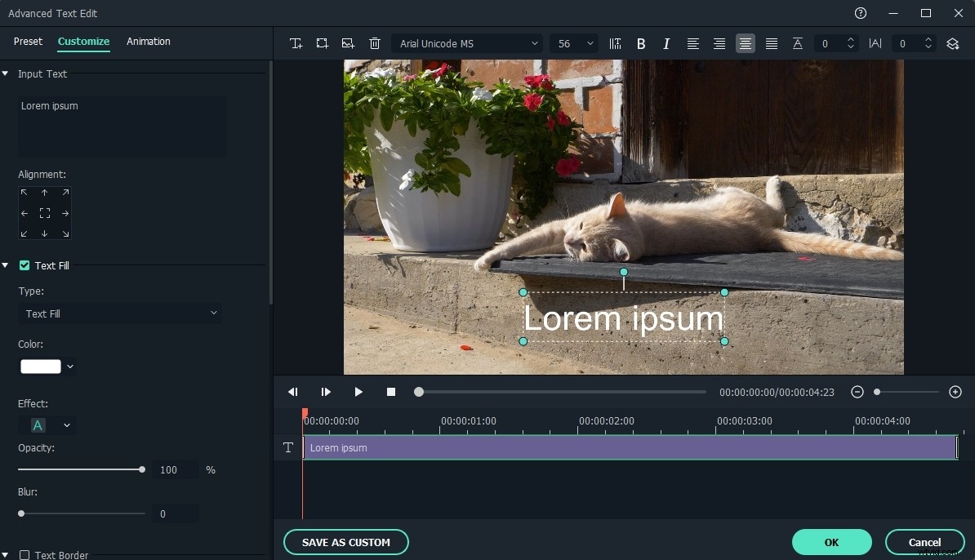Open the text fill Color swatch

[40, 367]
